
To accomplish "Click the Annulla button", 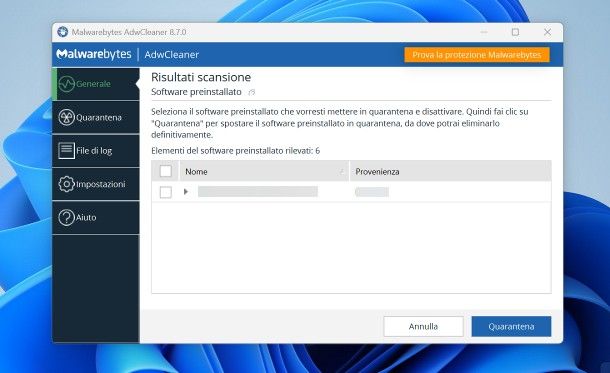I will point(423,326).
